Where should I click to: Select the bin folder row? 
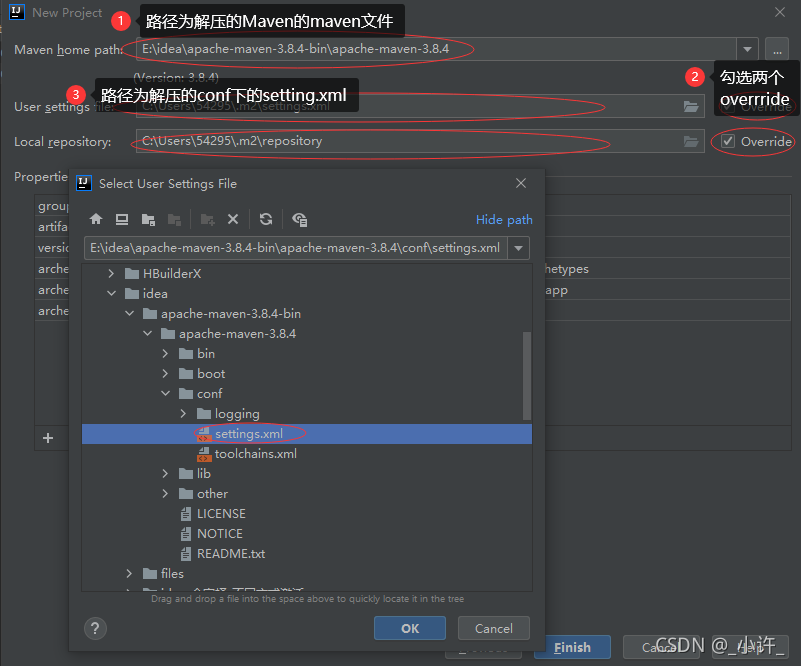[307, 353]
